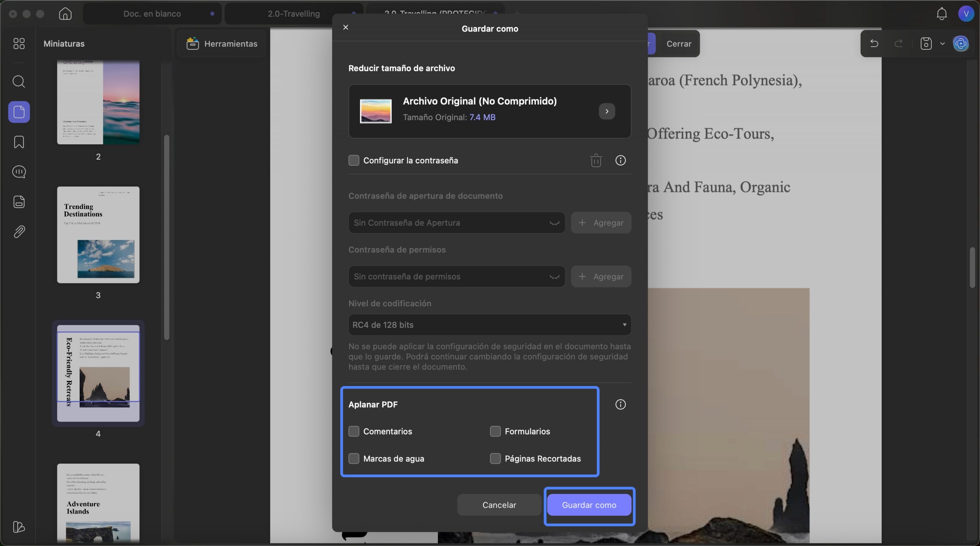This screenshot has height=546, width=980.
Task: Select the thumbnails panel icon
Action: click(19, 112)
